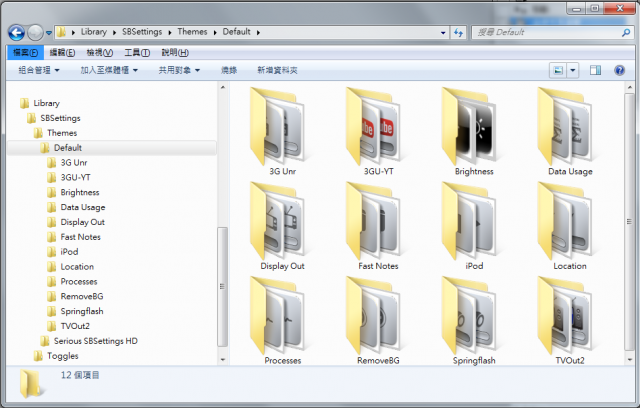Expand the breadcrumb arrow after Library
The width and height of the screenshot is (640, 408).
[114, 32]
